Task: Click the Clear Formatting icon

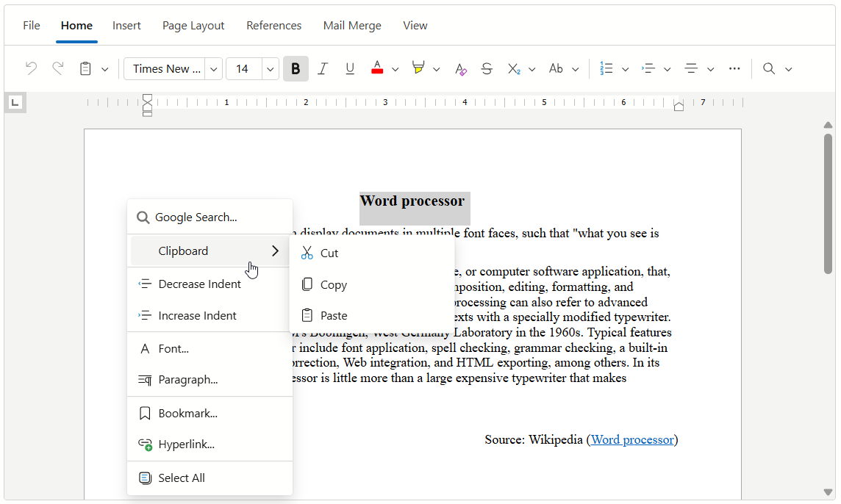Action: pyautogui.click(x=460, y=68)
